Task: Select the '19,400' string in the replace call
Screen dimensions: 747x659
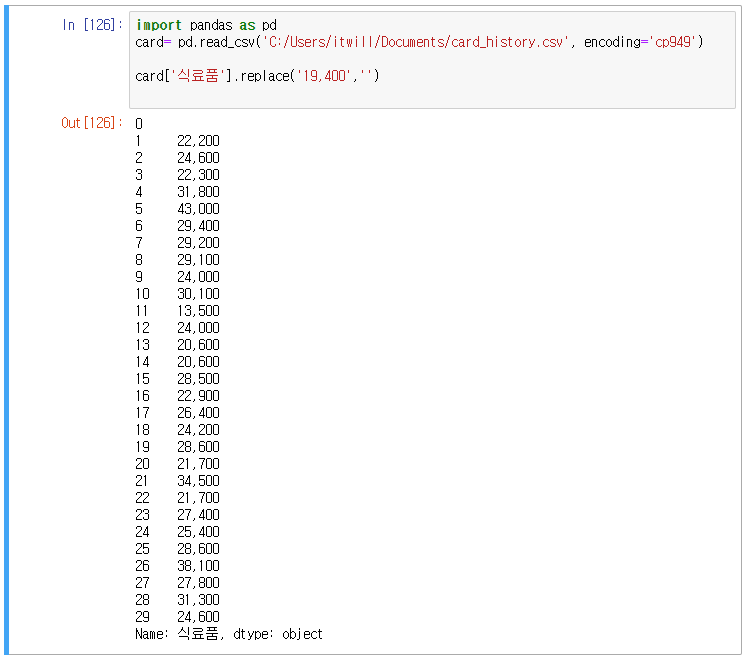Action: click(324, 76)
